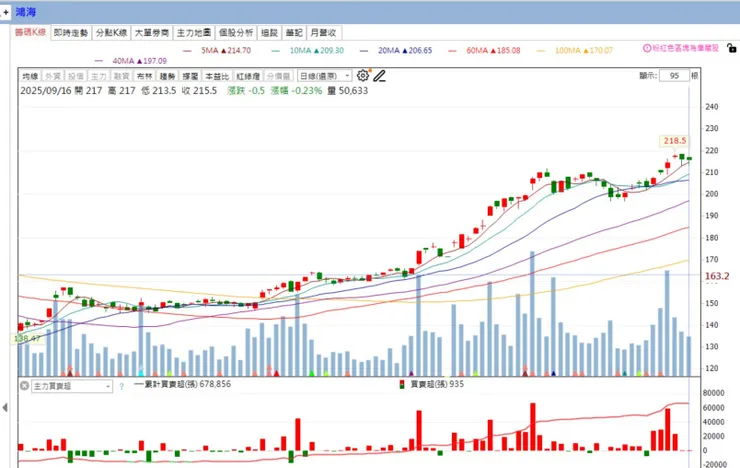Click the 10MA 209.30 legend
Screen dimensions: 740x468
point(308,50)
